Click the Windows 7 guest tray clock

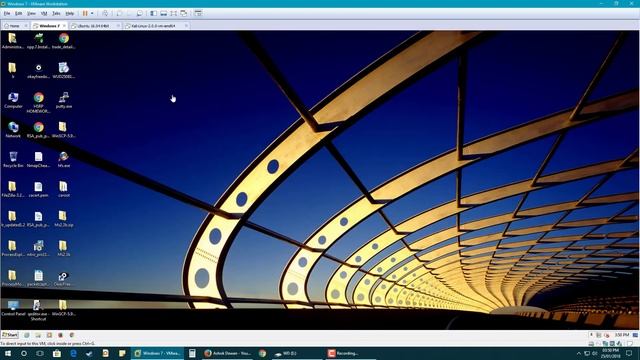pyautogui.click(x=621, y=335)
